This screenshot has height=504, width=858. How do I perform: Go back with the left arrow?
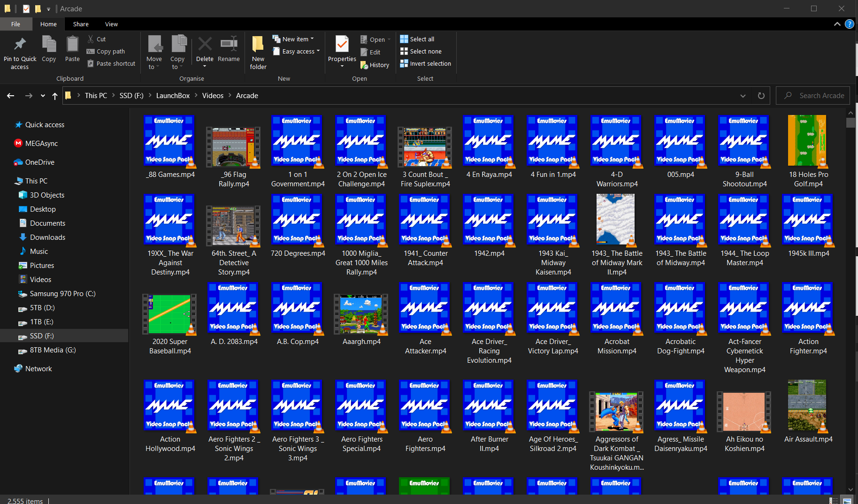10,96
